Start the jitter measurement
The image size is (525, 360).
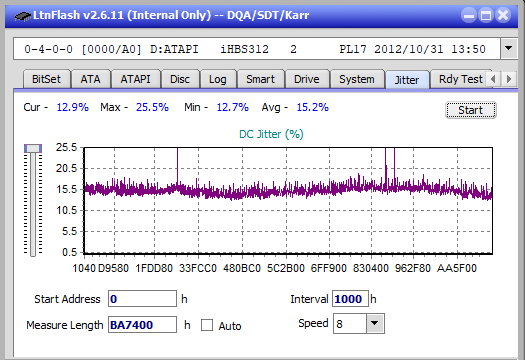tap(470, 110)
